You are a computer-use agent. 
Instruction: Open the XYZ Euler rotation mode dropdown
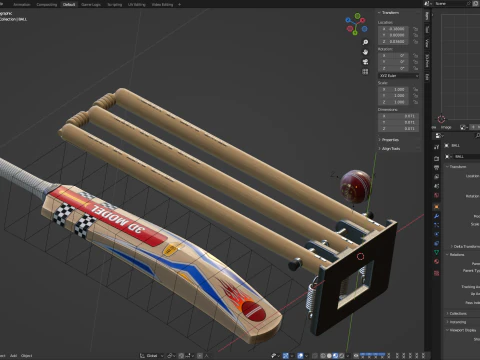(398, 76)
